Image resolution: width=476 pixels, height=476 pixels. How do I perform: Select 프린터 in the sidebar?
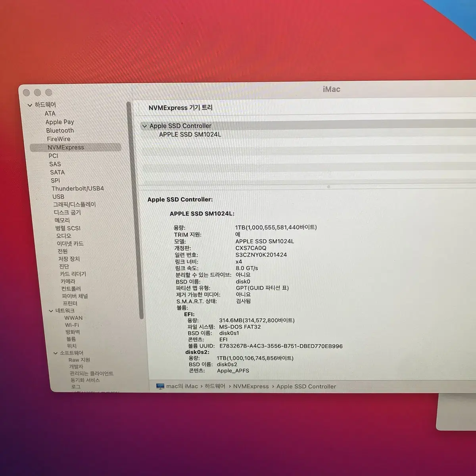70,303
